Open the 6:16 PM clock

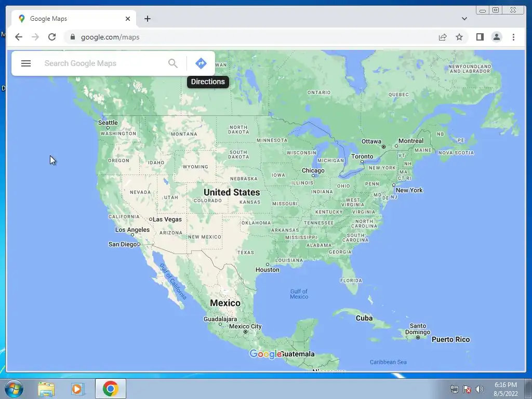[x=506, y=385]
